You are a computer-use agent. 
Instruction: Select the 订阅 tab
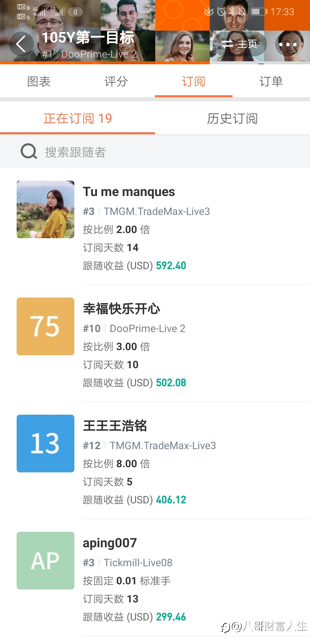pyautogui.click(x=194, y=82)
